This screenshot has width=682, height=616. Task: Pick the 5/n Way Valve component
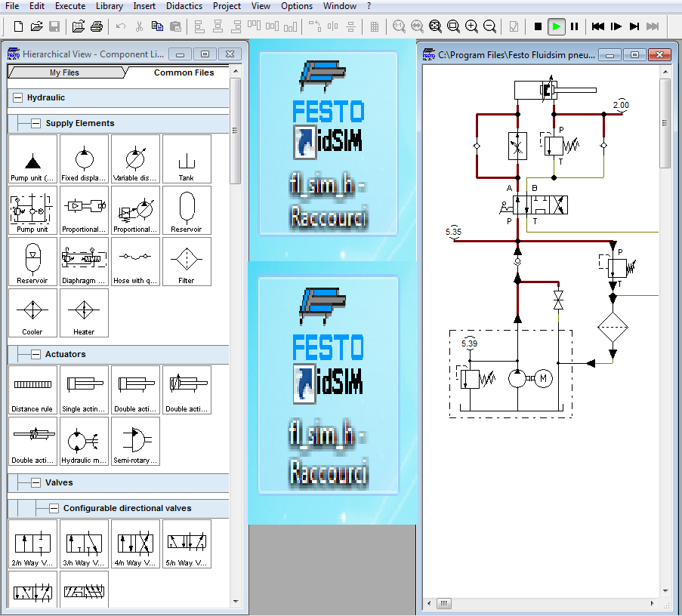click(187, 544)
